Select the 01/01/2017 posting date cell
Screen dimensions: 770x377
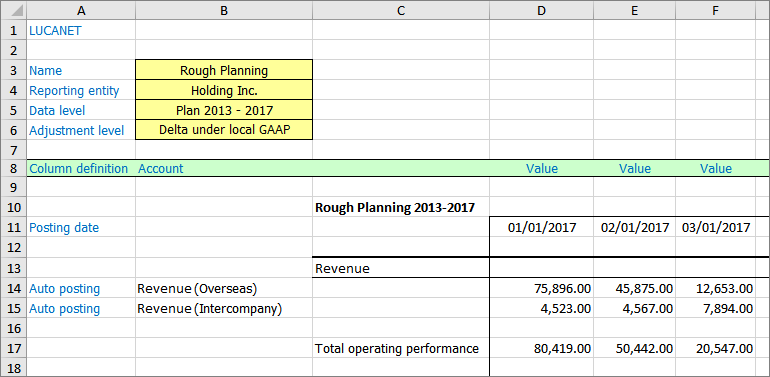pos(542,227)
